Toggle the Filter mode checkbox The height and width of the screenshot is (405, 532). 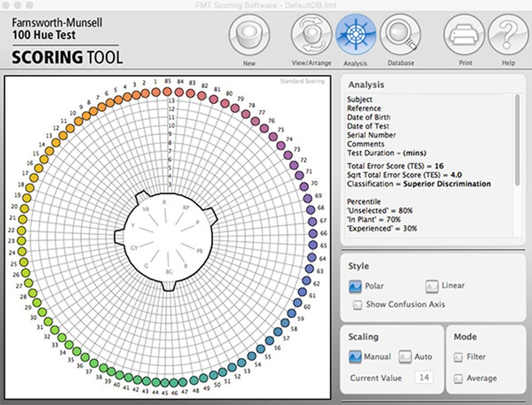[x=458, y=357]
